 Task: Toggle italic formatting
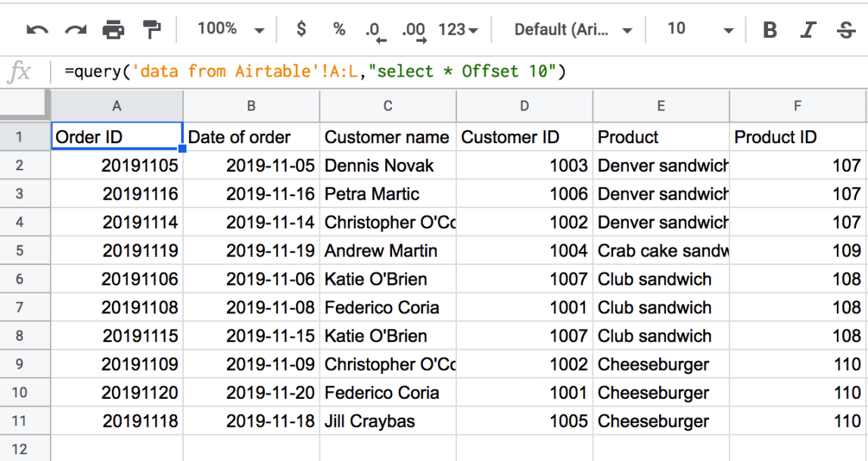point(808,30)
